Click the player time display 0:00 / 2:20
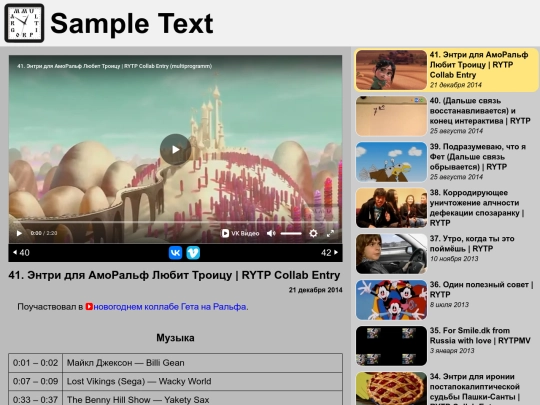 tap(44, 233)
